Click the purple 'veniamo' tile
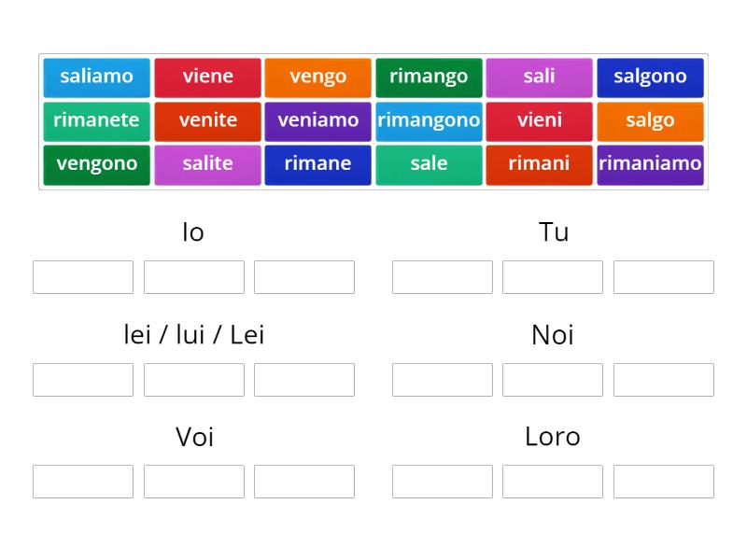 tap(318, 121)
